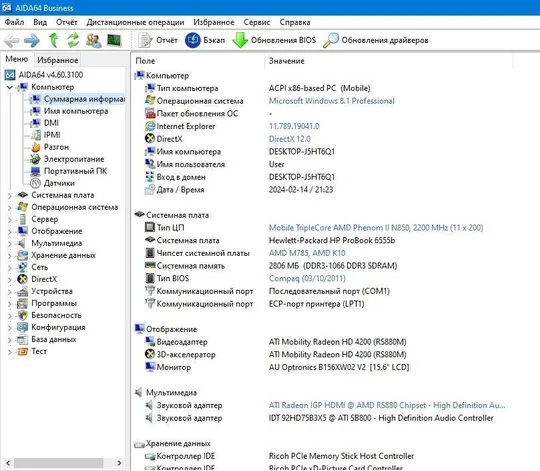Image resolution: width=540 pixels, height=471 pixels.
Task: Open the users management toolbar icon
Action: (93, 41)
